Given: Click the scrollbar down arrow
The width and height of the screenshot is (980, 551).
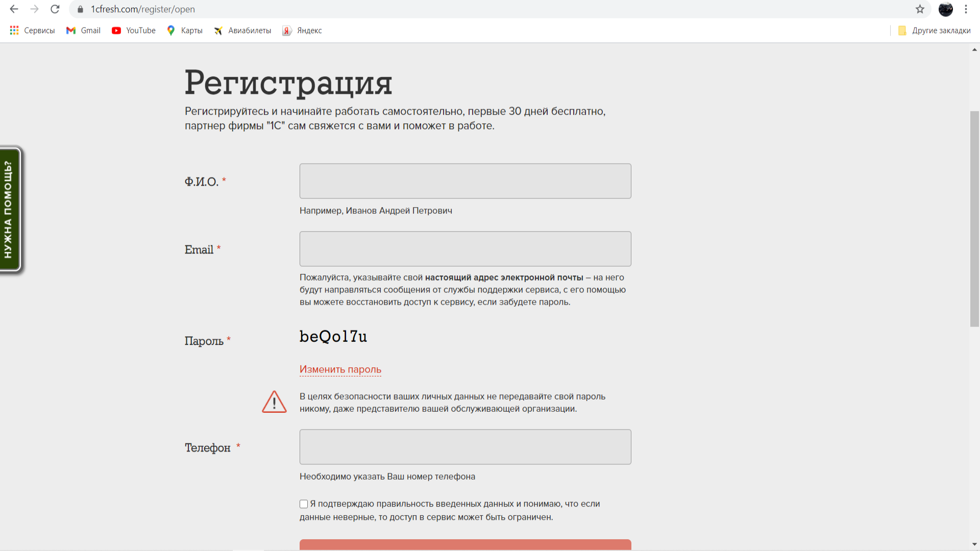Looking at the screenshot, I should [x=974, y=544].
